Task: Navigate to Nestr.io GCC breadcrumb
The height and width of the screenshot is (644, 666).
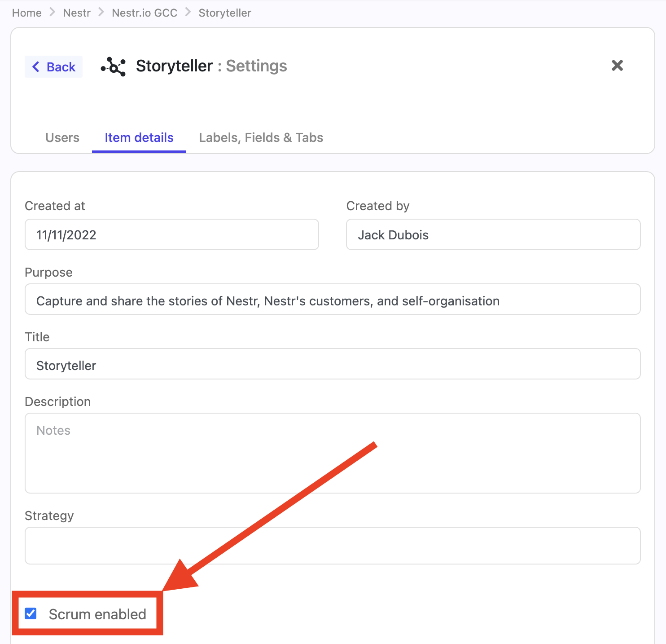Action: pyautogui.click(x=145, y=13)
